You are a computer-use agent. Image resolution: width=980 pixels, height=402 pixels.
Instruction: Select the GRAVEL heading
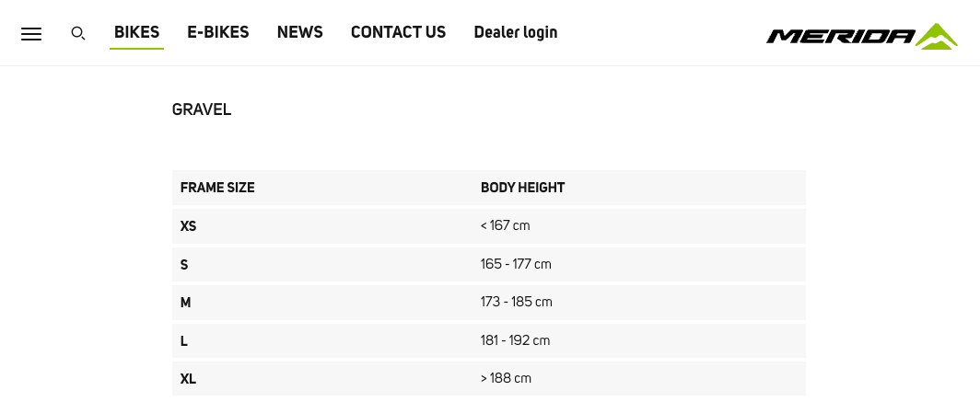202,109
